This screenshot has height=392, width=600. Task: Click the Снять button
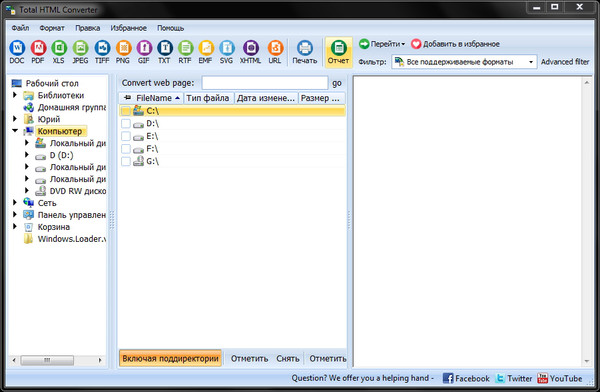(288, 359)
